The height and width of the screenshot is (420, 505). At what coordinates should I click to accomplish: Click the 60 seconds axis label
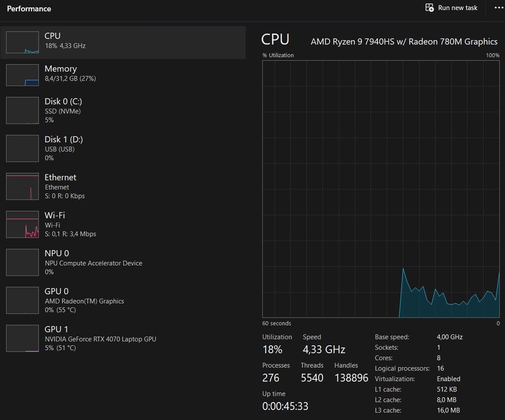[x=277, y=323]
